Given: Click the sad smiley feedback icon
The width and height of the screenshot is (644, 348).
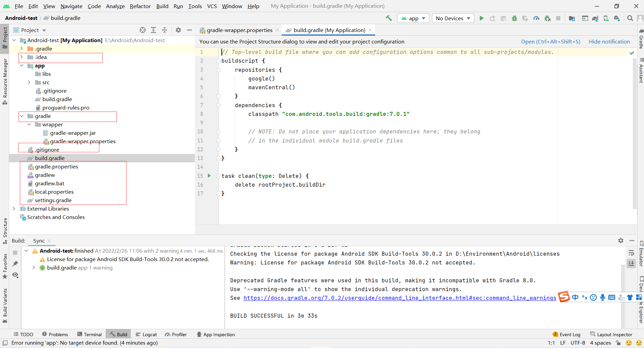Looking at the screenshot, I should click(639, 343).
